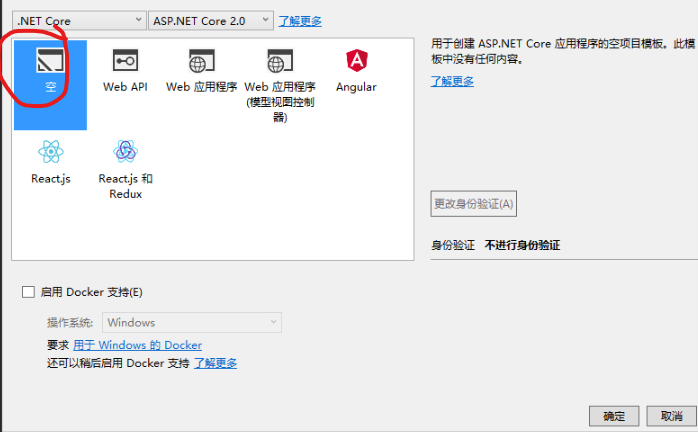The width and height of the screenshot is (698, 432).
Task: Open the .NET Core framework dropdown
Action: (x=80, y=20)
